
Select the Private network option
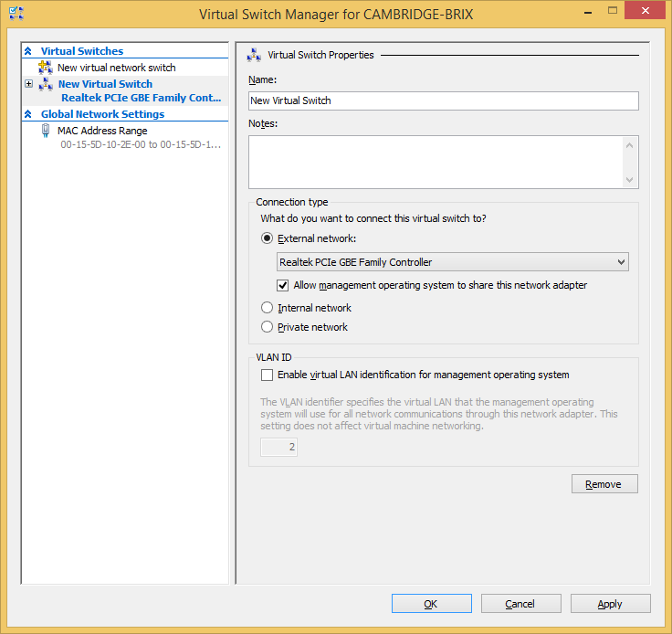(268, 327)
